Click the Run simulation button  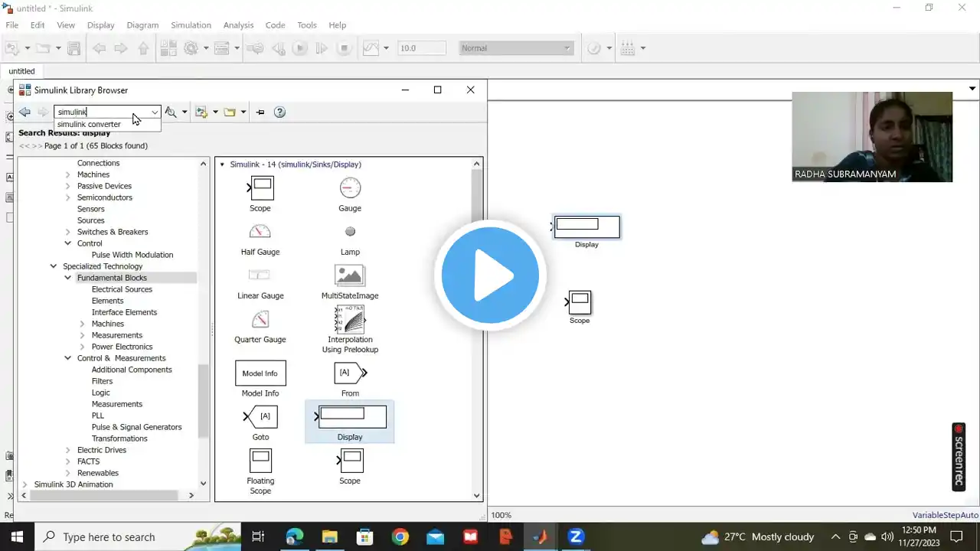pyautogui.click(x=300, y=48)
